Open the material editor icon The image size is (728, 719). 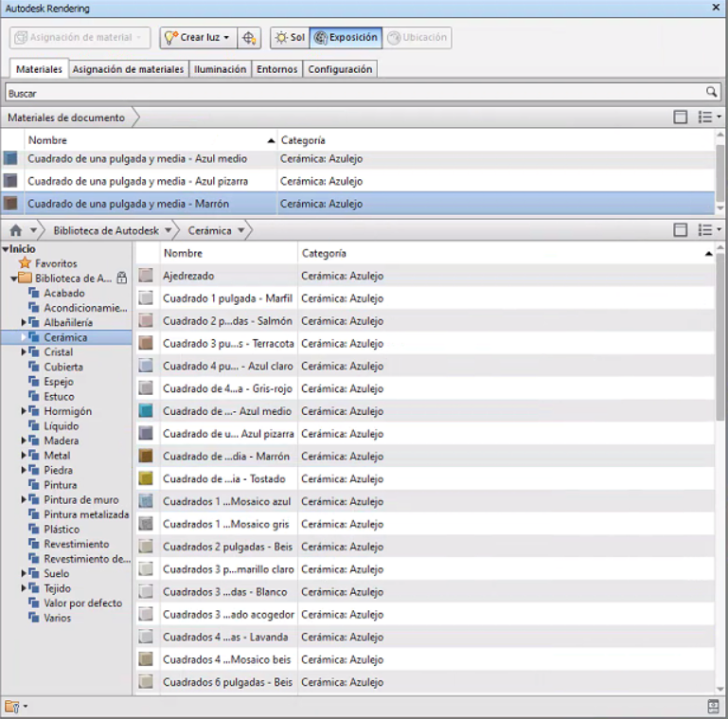(x=713, y=707)
